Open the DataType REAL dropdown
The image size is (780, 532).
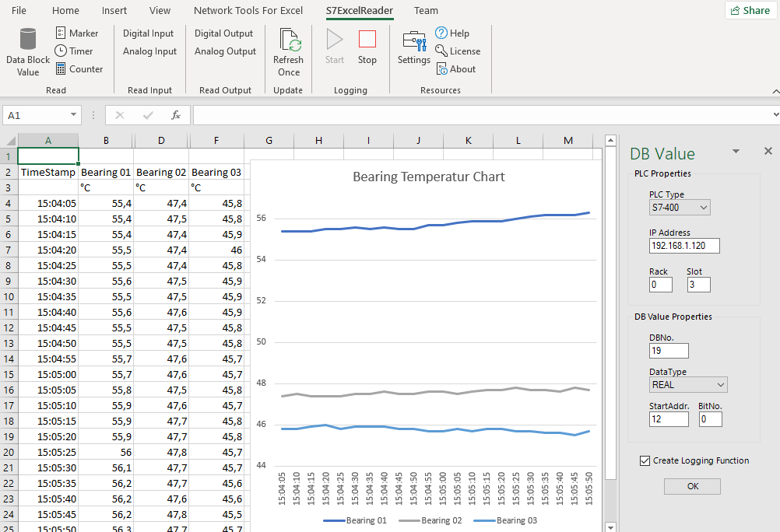688,385
